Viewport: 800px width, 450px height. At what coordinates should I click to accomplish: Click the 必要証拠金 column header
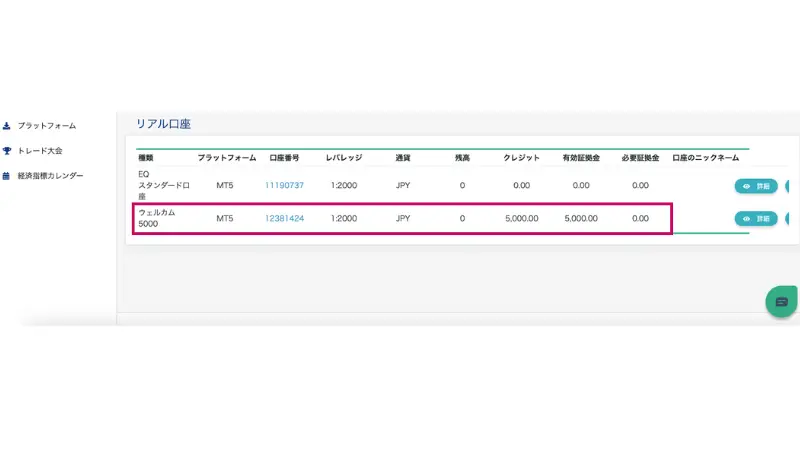(640, 158)
